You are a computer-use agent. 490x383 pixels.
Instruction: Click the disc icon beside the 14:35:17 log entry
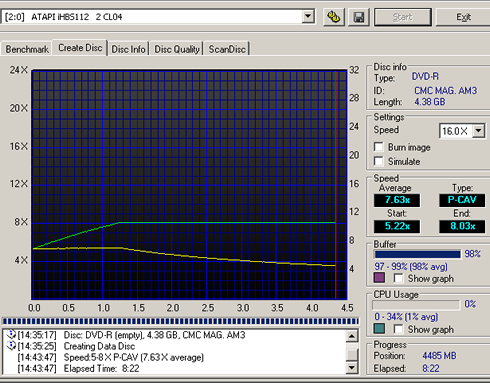click(11, 334)
